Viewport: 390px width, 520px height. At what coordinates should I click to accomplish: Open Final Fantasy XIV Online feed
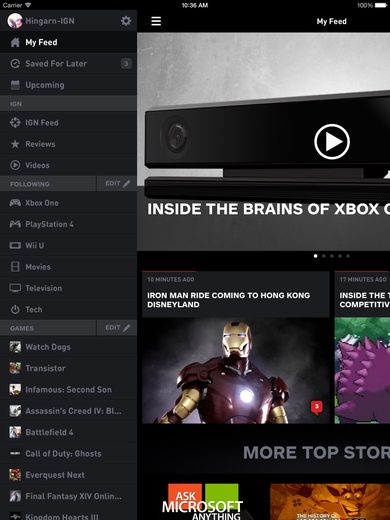tap(68, 496)
